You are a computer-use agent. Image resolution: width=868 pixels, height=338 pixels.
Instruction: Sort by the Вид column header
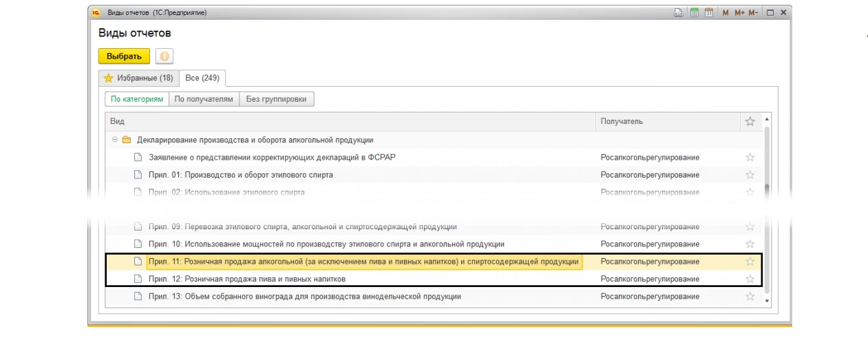(350, 121)
